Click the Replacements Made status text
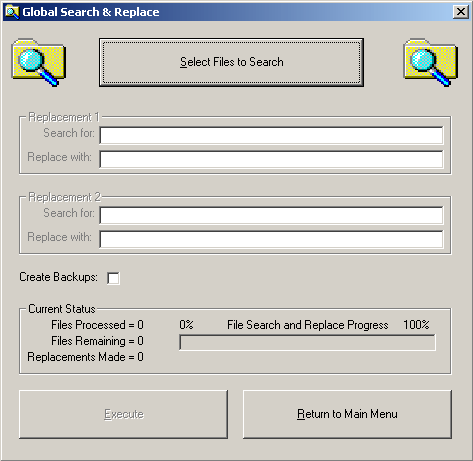This screenshot has height=461, width=473. coord(86,357)
